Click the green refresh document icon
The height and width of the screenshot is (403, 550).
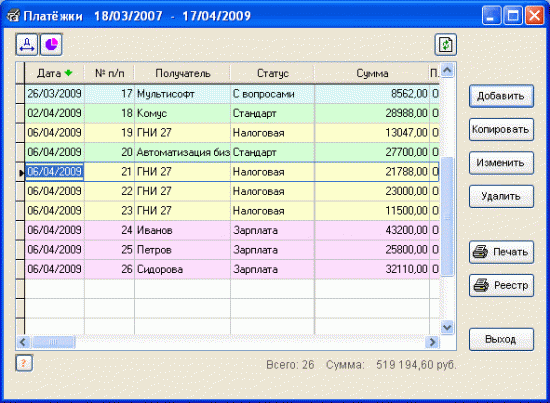[x=445, y=45]
